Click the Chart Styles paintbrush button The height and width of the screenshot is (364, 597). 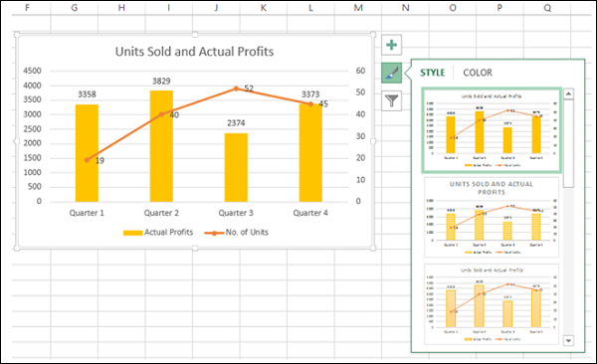coord(391,73)
